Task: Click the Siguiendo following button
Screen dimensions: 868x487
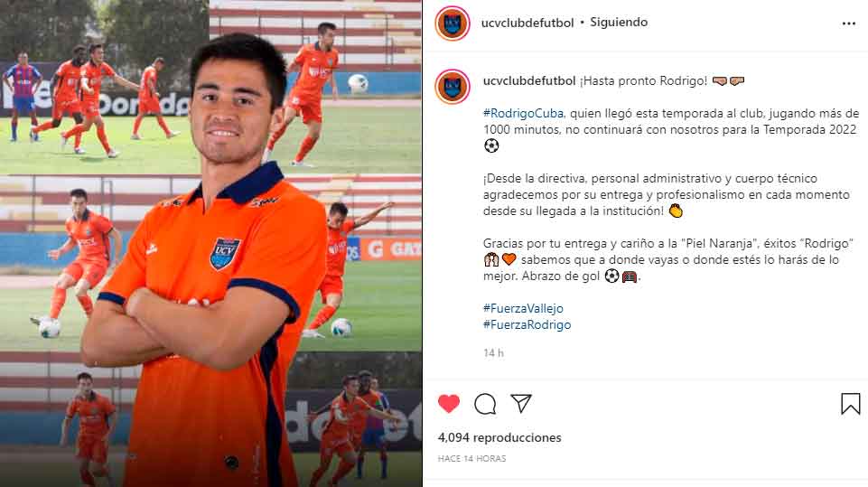Action: click(x=619, y=23)
